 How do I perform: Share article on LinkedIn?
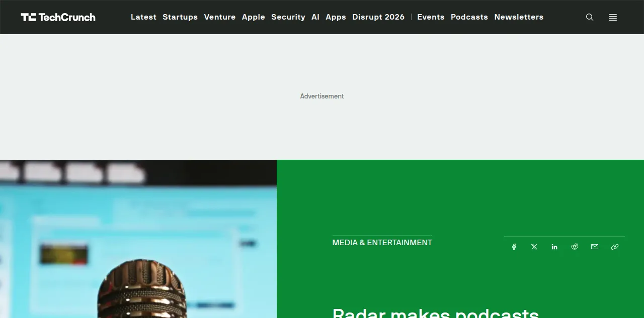[554, 247]
